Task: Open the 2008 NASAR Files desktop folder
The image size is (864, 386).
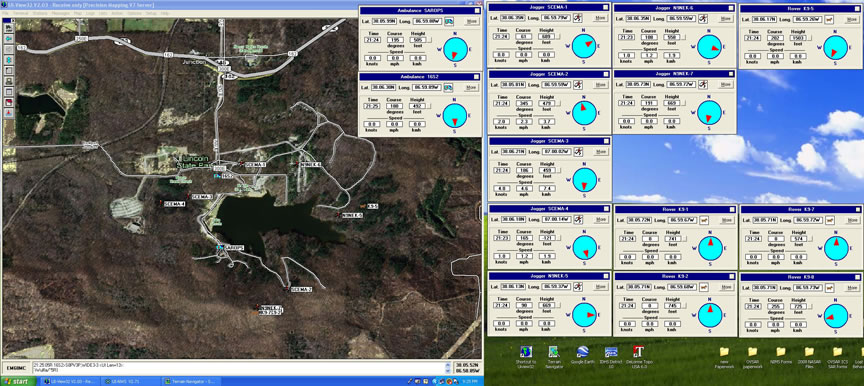Action: click(809, 358)
